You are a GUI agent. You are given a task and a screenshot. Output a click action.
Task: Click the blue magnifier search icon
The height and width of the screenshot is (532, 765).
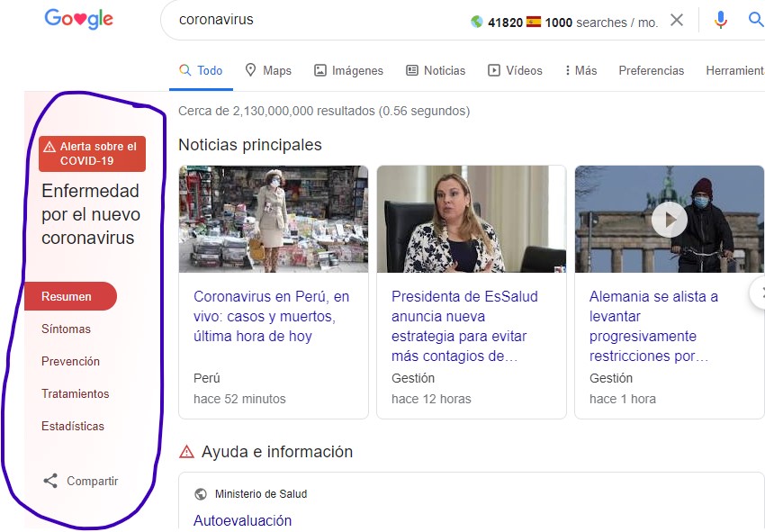click(x=756, y=20)
